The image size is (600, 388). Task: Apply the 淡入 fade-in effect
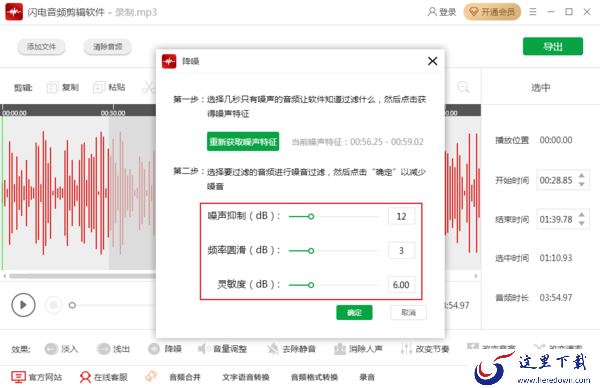coord(61,349)
